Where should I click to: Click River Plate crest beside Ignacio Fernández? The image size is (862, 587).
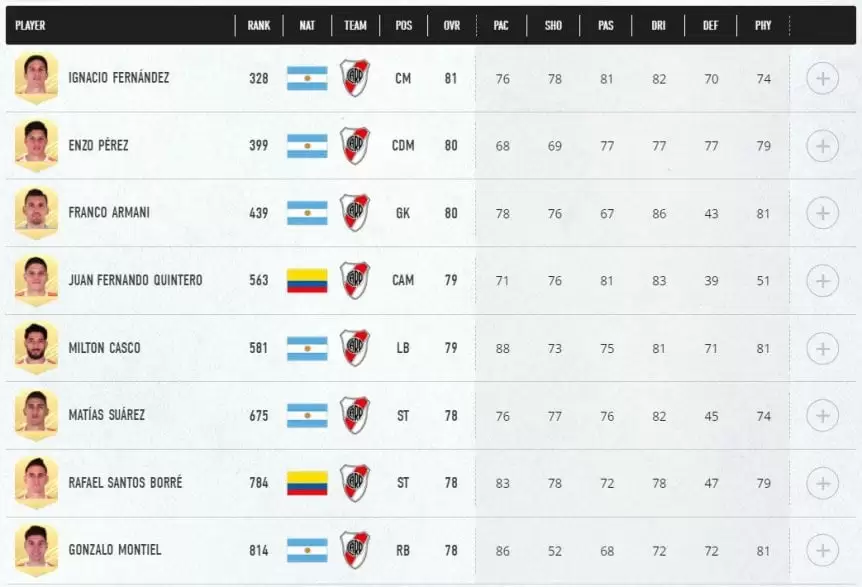(x=354, y=78)
